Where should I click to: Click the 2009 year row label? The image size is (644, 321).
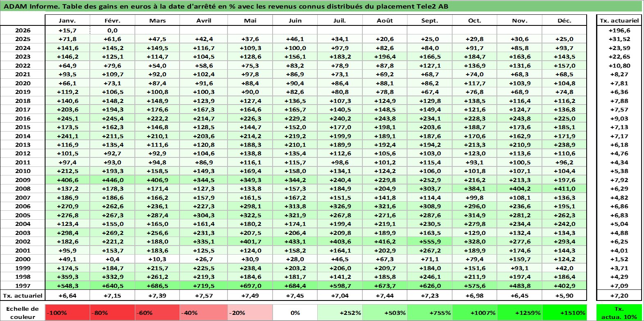tap(23, 180)
